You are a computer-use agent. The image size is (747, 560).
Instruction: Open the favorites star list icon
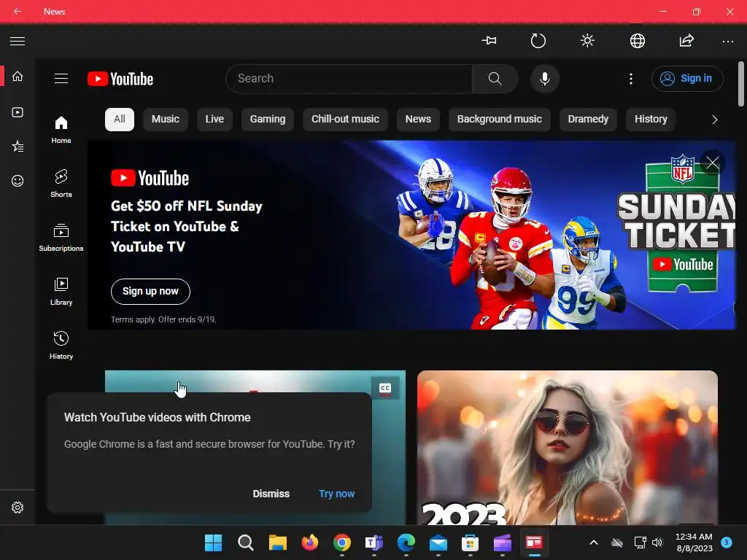pyautogui.click(x=18, y=146)
